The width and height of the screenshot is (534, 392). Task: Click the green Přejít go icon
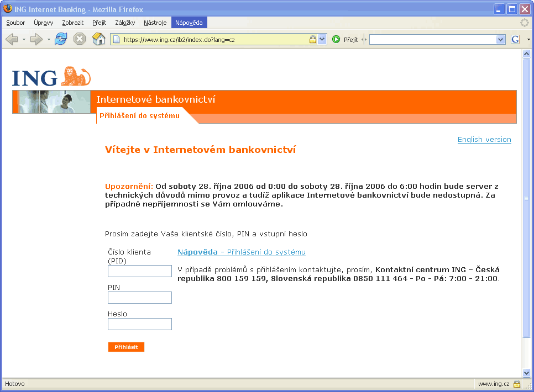(336, 39)
